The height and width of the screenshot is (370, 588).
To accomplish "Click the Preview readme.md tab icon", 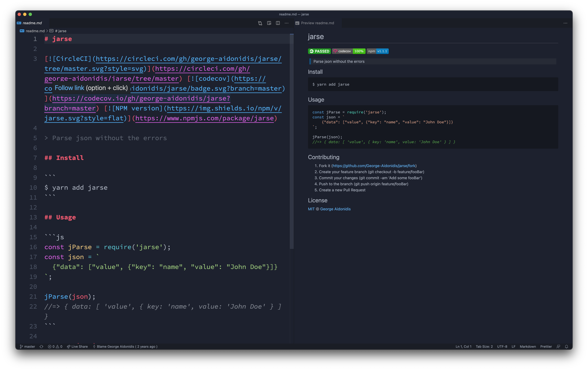I will 297,23.
